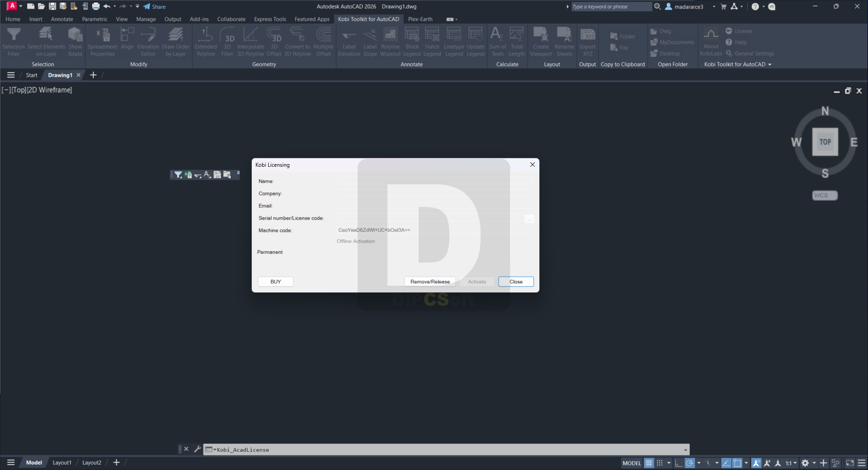Toggle object snap tracking in status bar
The width and height of the screenshot is (868, 470).
726,463
